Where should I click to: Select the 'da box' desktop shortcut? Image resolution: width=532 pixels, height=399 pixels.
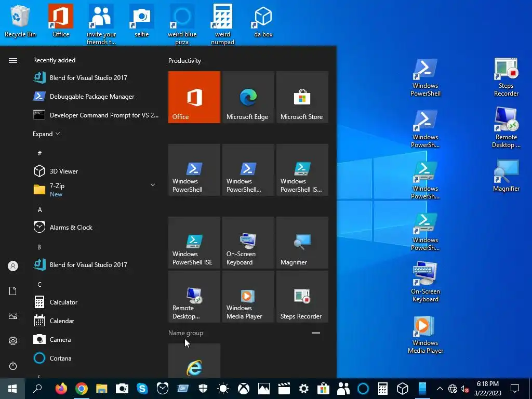point(263,21)
